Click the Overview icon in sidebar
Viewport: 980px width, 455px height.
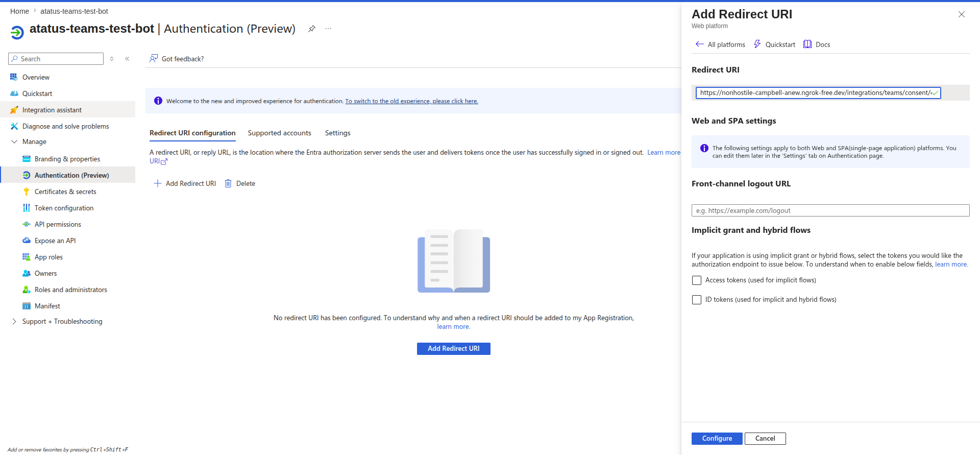[14, 77]
